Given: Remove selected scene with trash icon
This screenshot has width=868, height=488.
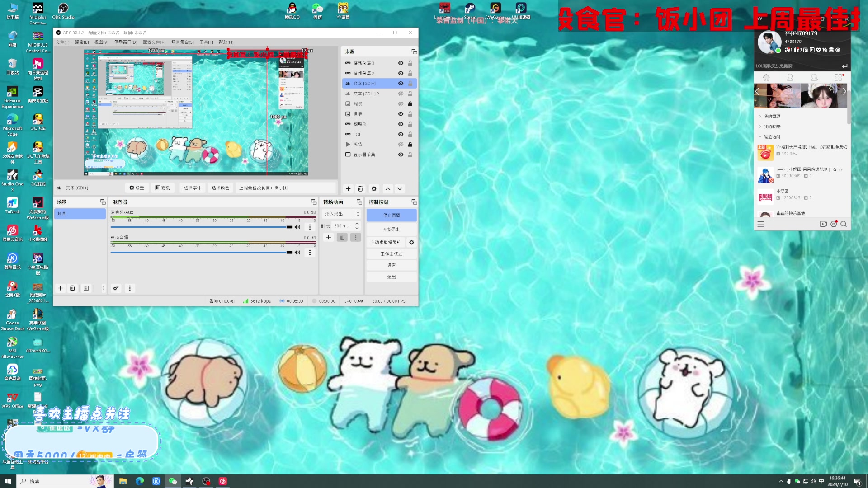Looking at the screenshot, I should (x=72, y=288).
